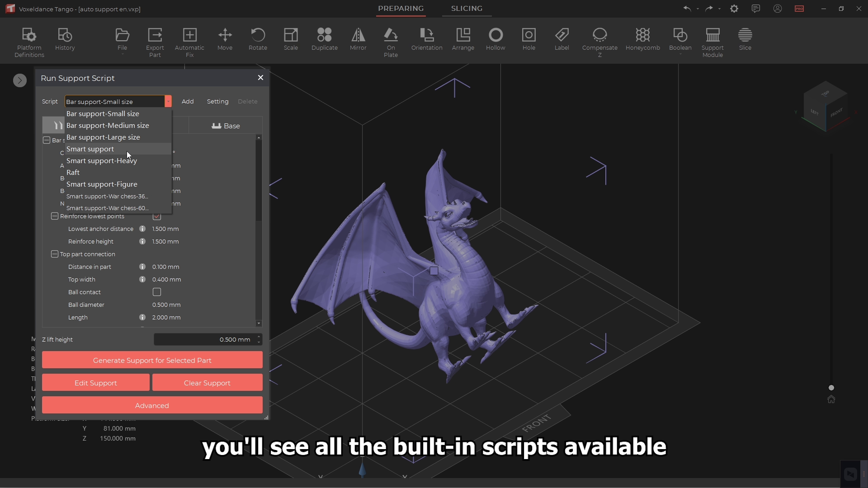Click the undo arrow icon
Viewport: 868px width, 488px height.
[687, 9]
